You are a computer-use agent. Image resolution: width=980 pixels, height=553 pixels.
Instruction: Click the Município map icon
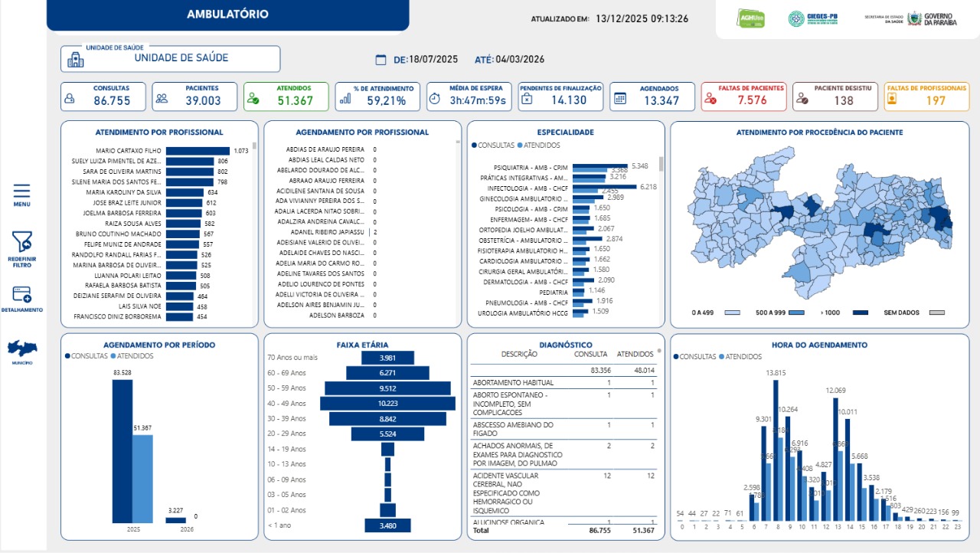click(21, 349)
